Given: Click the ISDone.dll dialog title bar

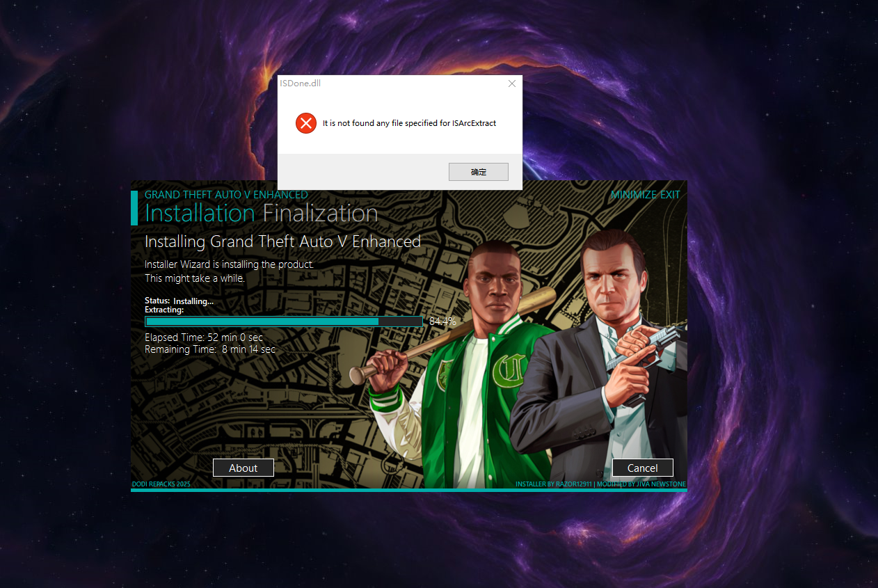Looking at the screenshot, I should (x=390, y=84).
